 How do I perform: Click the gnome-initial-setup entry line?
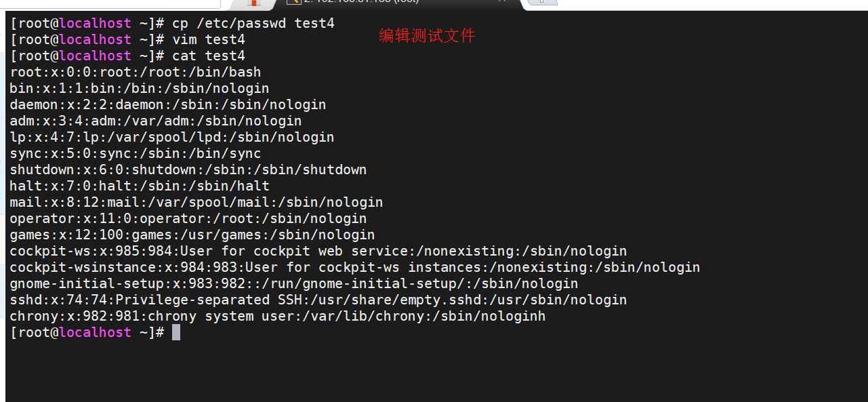tap(294, 283)
